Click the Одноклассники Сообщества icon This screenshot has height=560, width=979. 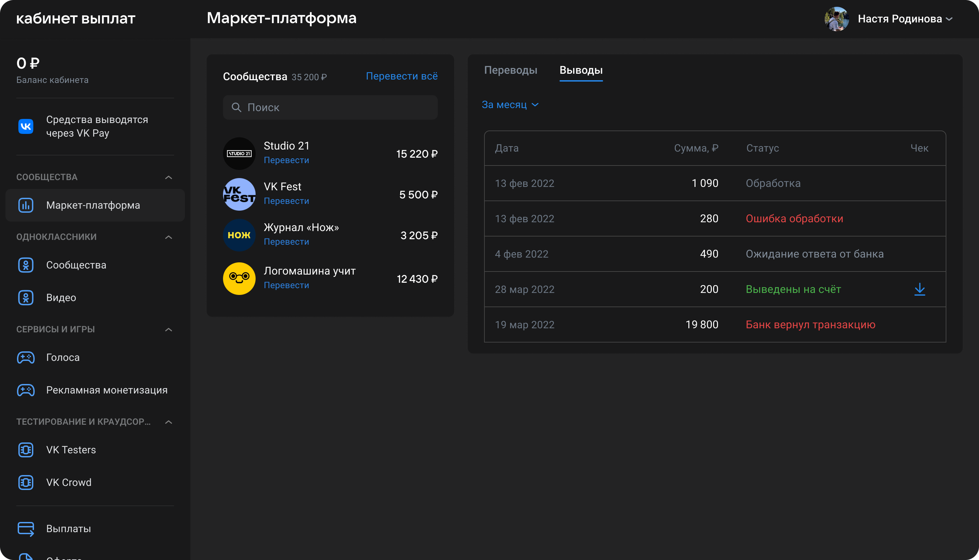26,265
